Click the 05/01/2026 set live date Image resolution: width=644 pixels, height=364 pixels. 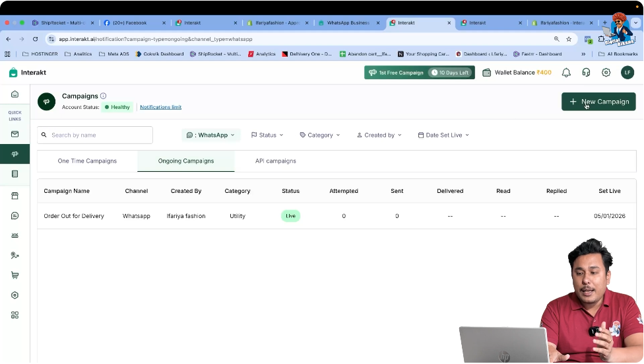pyautogui.click(x=610, y=216)
